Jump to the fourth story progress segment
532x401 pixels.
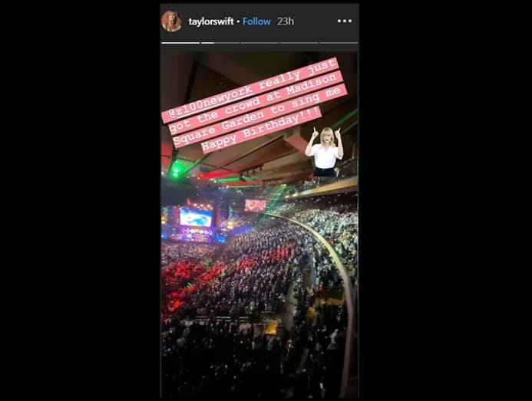coord(299,43)
